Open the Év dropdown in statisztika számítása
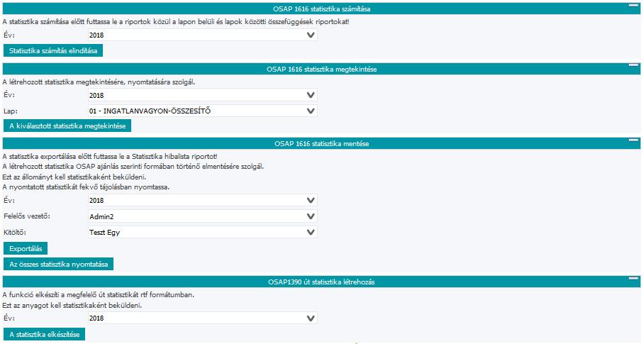Image resolution: width=644 pixels, height=344 pixels. (202, 35)
